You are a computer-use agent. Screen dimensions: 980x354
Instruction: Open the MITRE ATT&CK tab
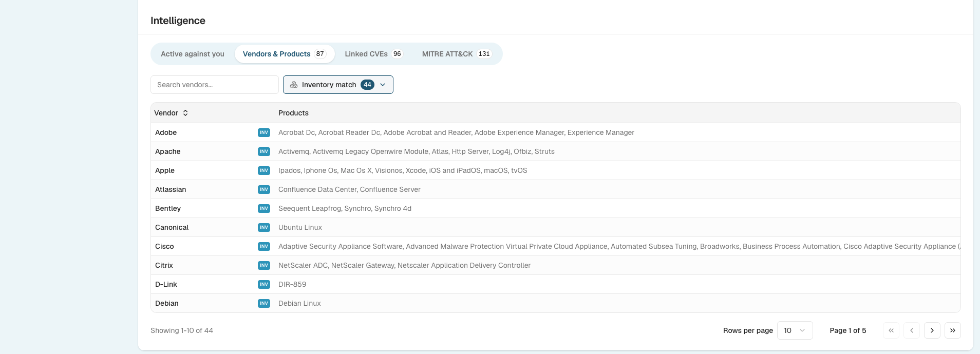457,54
